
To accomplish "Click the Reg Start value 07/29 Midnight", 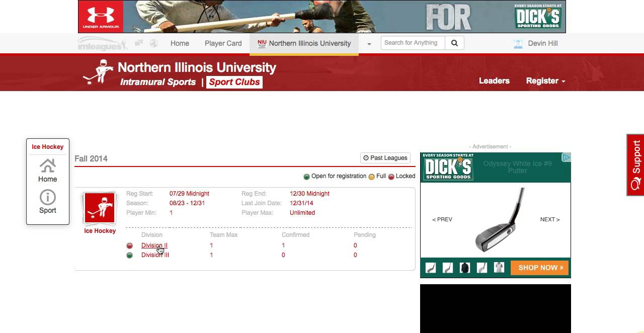I will (189, 194).
